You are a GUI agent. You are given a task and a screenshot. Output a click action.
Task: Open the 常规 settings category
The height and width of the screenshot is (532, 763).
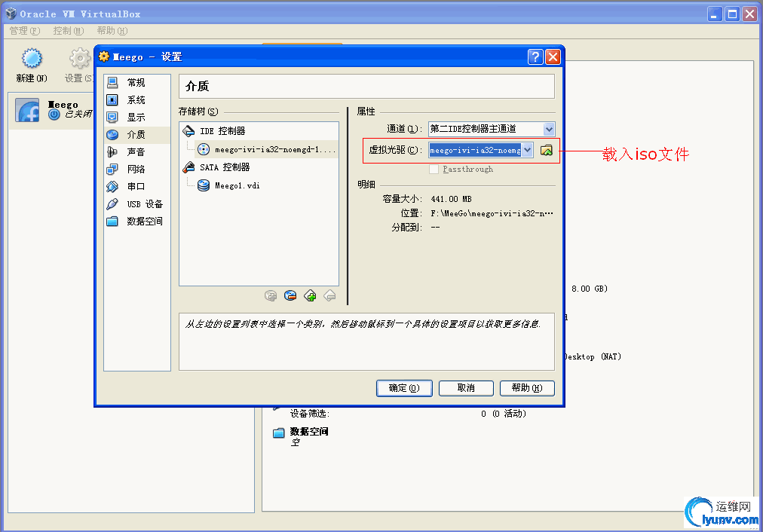pyautogui.click(x=137, y=82)
